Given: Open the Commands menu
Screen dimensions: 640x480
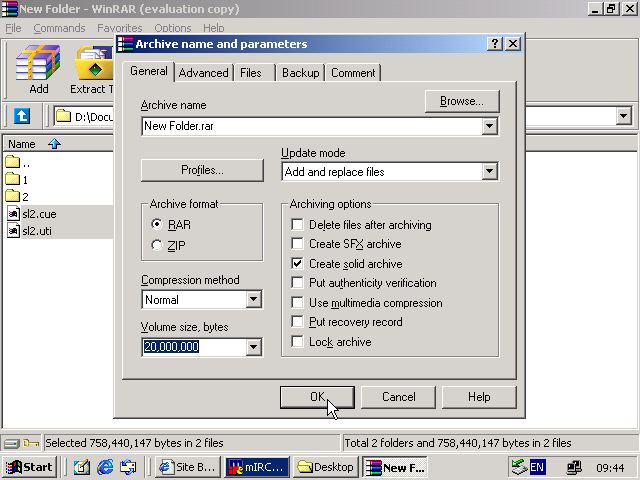Looking at the screenshot, I should (x=59, y=28).
